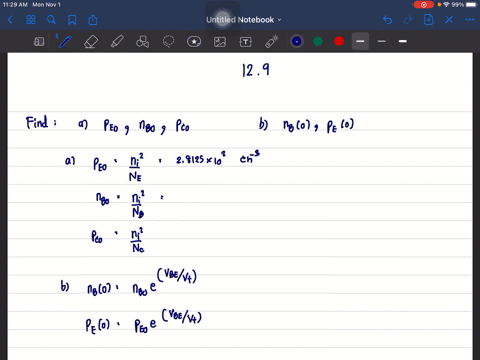480x360 pixels.
Task: Open the search tool
Action: [x=51, y=20]
